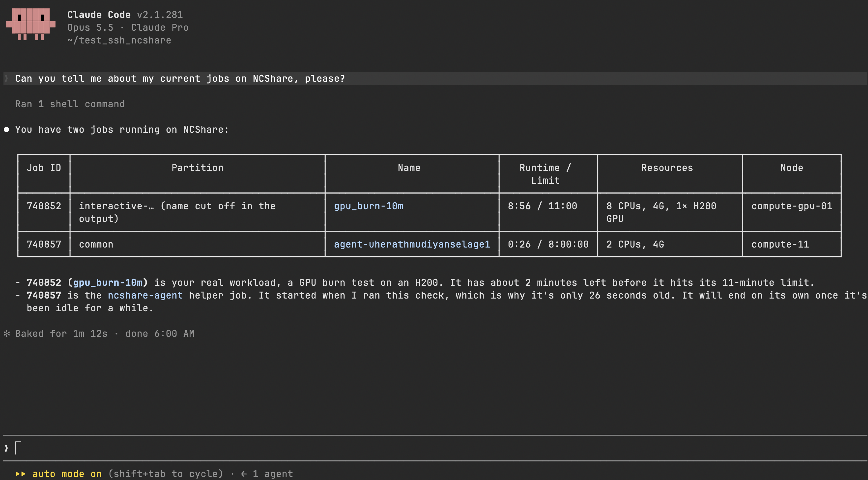Focus the command prompt input field

coord(435,448)
